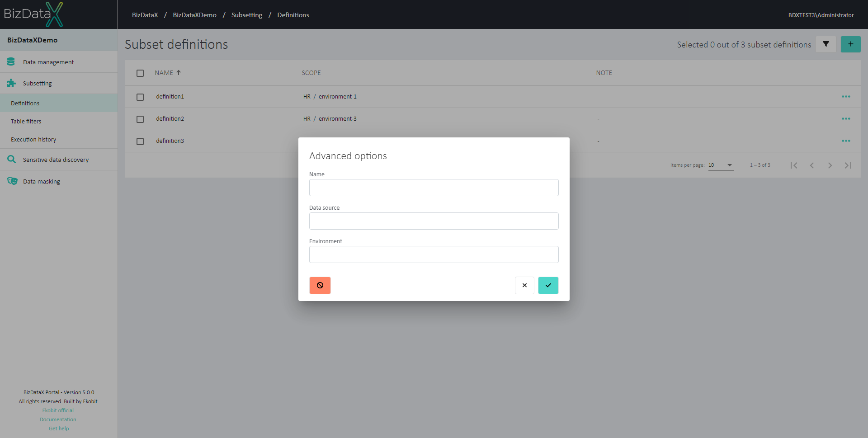
Task: Click the NOTE column header
Action: pos(604,73)
